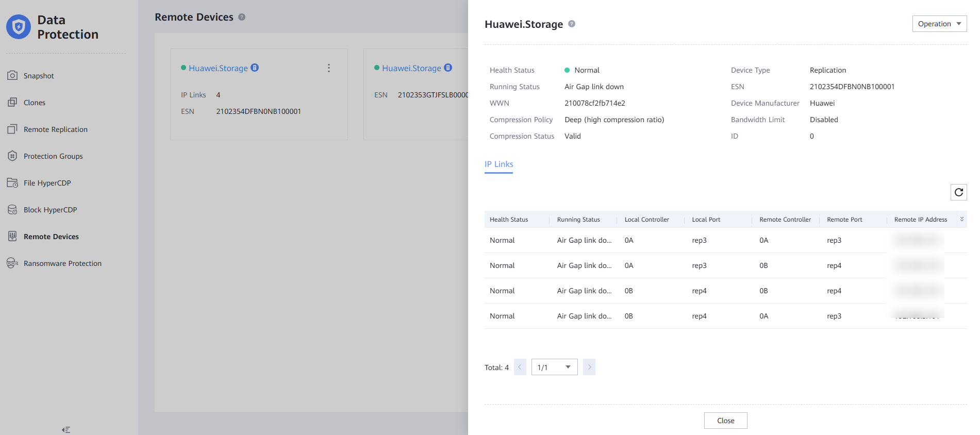980x435 pixels.
Task: Open the three-dot menu on first device card
Action: point(329,68)
